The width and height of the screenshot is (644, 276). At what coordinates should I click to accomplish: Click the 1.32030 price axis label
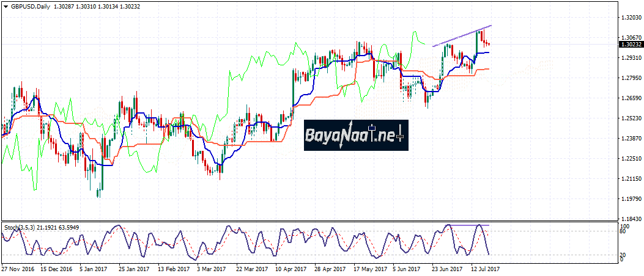630,18
